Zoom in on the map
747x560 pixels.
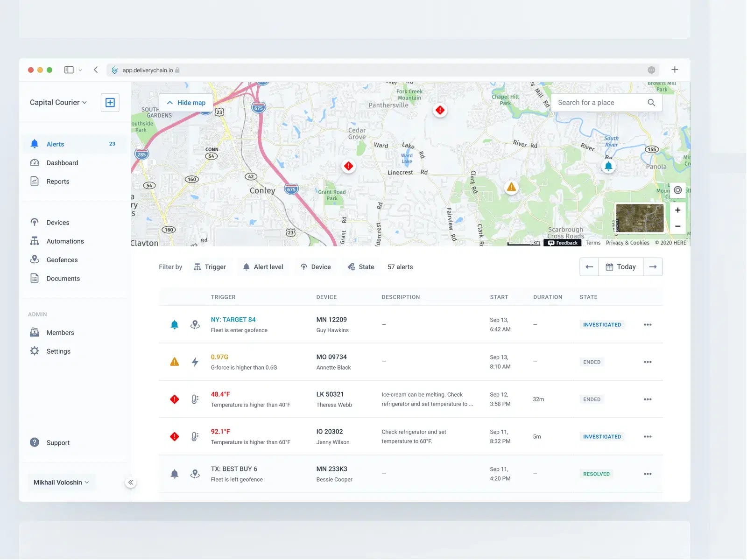(677, 210)
